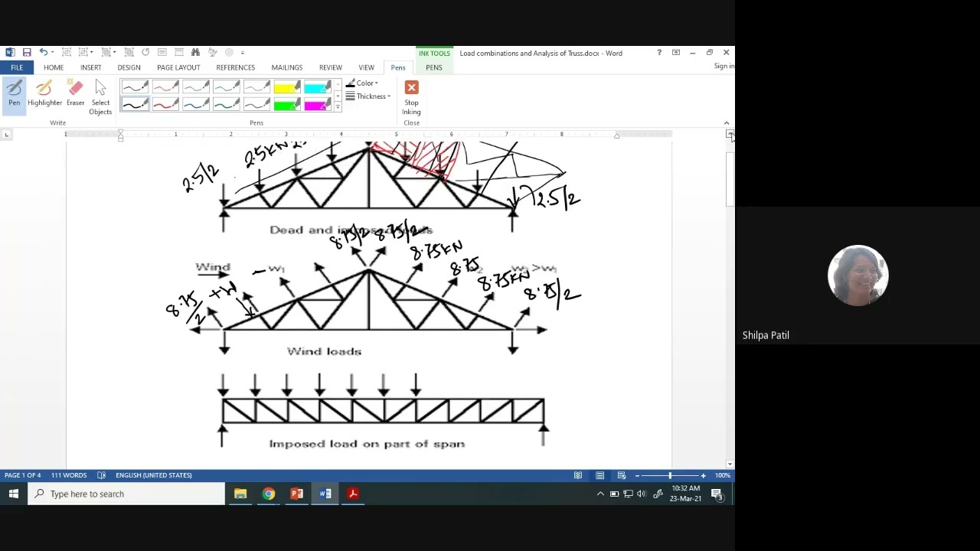The image size is (980, 551).
Task: Switch to Read Mode view
Action: [x=578, y=475]
